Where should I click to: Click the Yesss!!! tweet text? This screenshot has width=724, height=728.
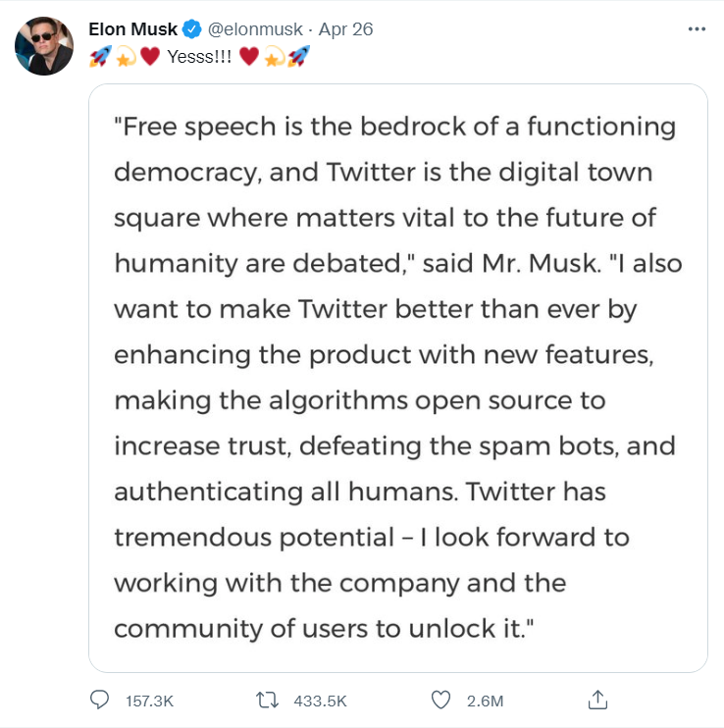pos(199,57)
